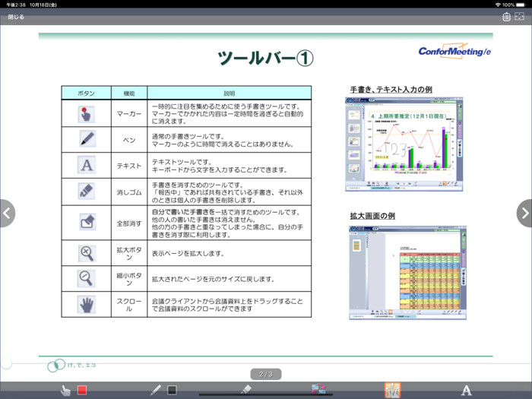Click the 拡大されたページを元のサイズに戻します description

(x=213, y=279)
